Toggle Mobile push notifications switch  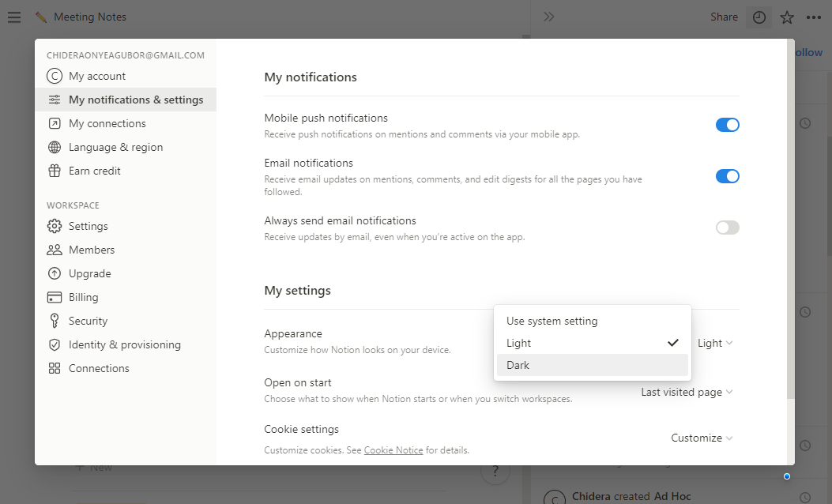point(728,125)
